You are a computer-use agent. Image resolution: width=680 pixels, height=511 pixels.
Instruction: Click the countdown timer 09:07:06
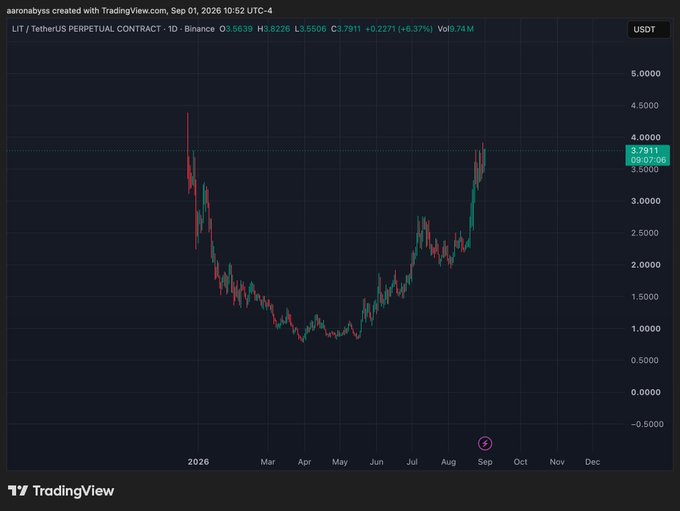(x=648, y=160)
